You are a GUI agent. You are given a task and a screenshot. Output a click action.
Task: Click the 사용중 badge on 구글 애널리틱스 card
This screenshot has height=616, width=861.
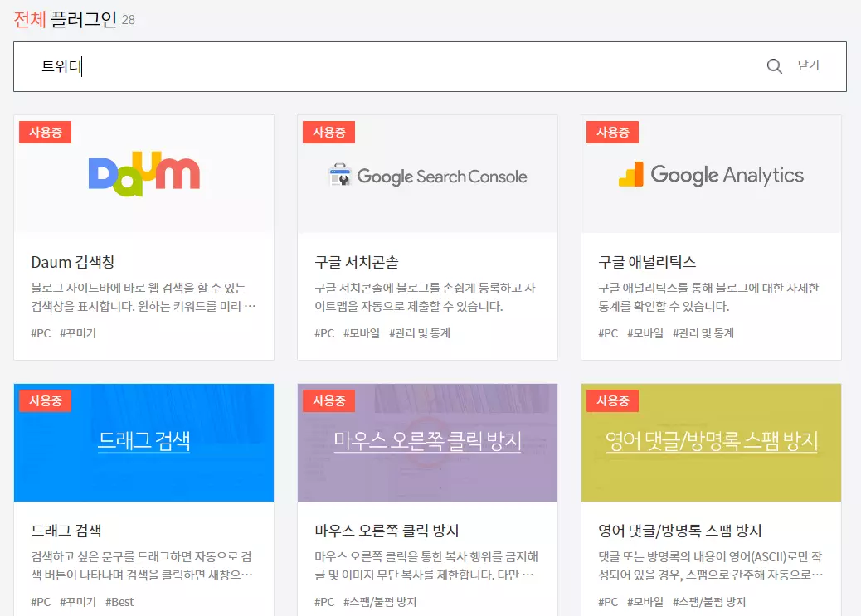612,133
